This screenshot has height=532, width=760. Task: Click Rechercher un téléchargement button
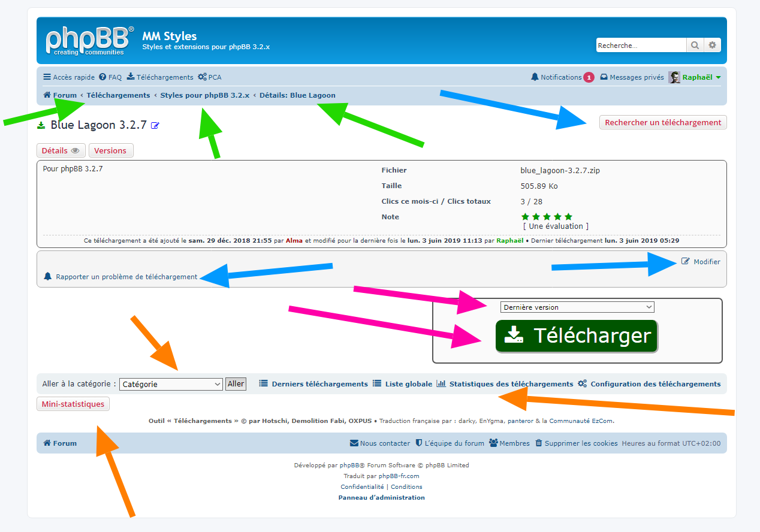point(663,123)
